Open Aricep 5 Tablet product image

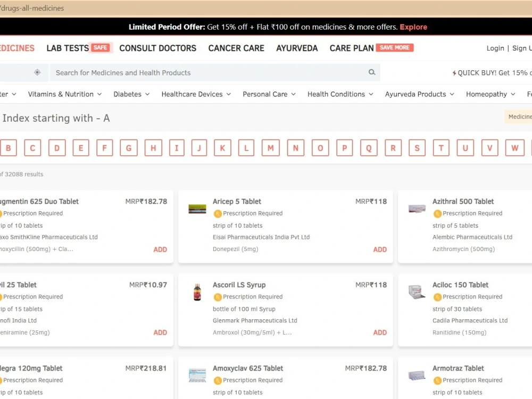click(x=197, y=209)
